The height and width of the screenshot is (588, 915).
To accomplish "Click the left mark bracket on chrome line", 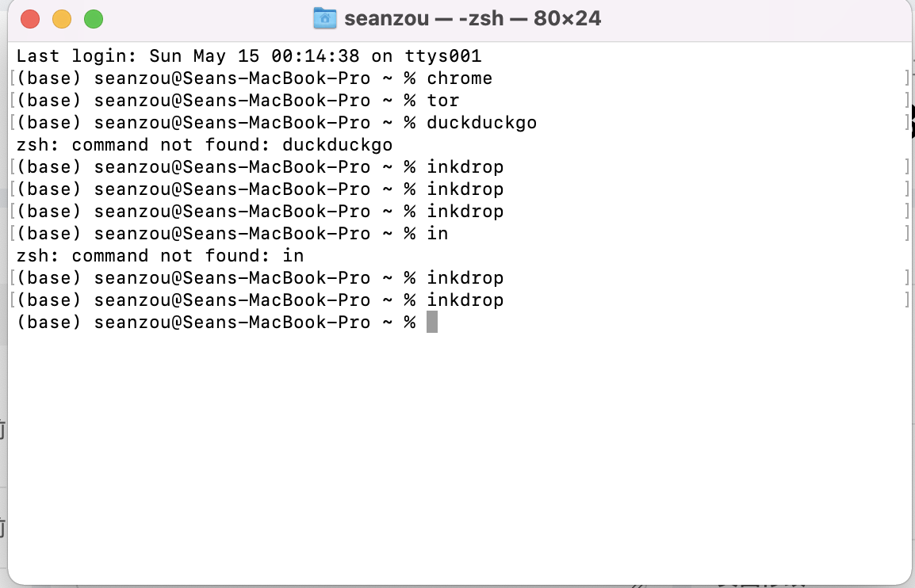I will (12, 78).
